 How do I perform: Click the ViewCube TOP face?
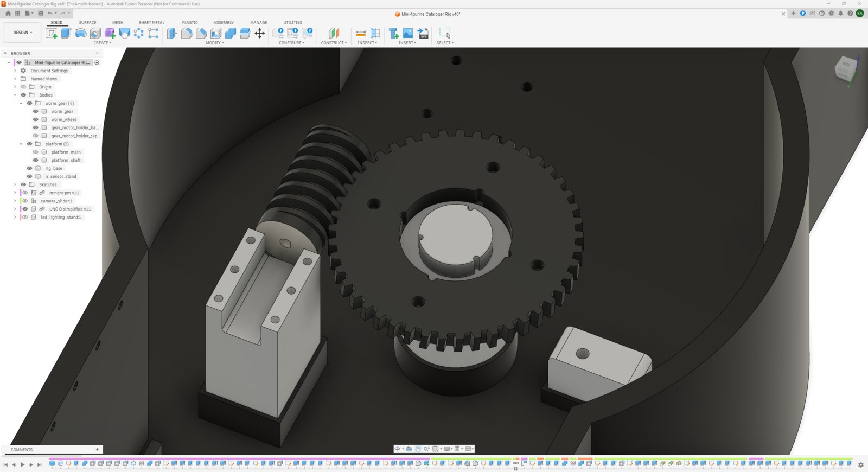pyautogui.click(x=846, y=65)
